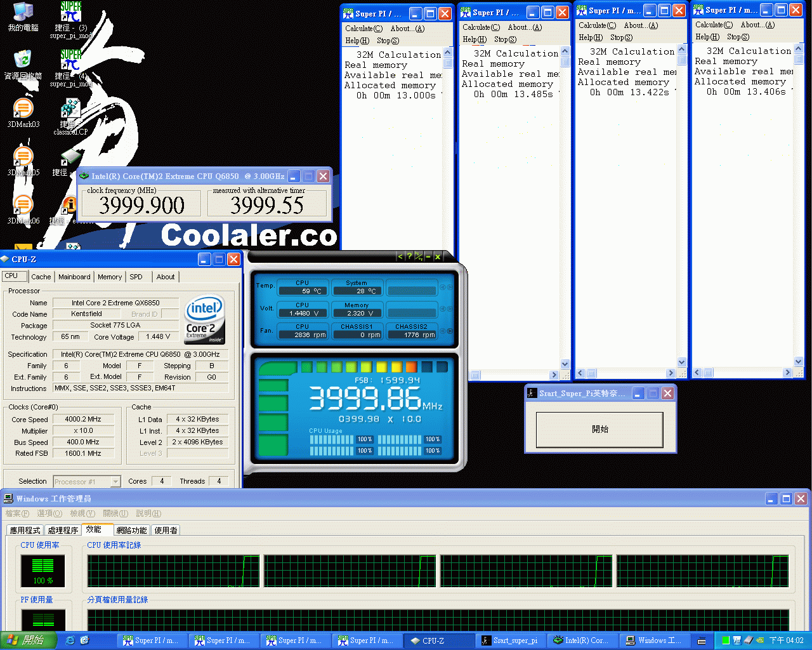The width and height of the screenshot is (812, 650).
Task: Launch Internet Explorer from the quick launch bar
Action: [70, 640]
